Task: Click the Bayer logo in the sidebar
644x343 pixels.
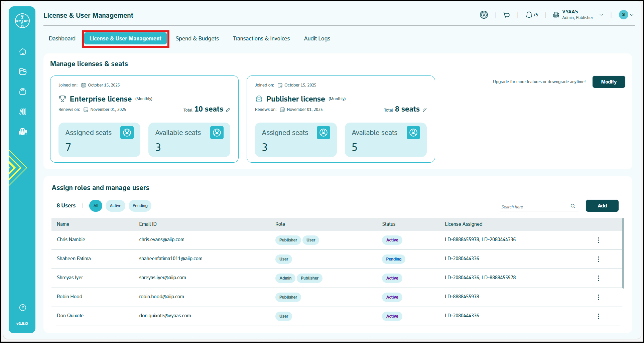Action: coord(22,21)
